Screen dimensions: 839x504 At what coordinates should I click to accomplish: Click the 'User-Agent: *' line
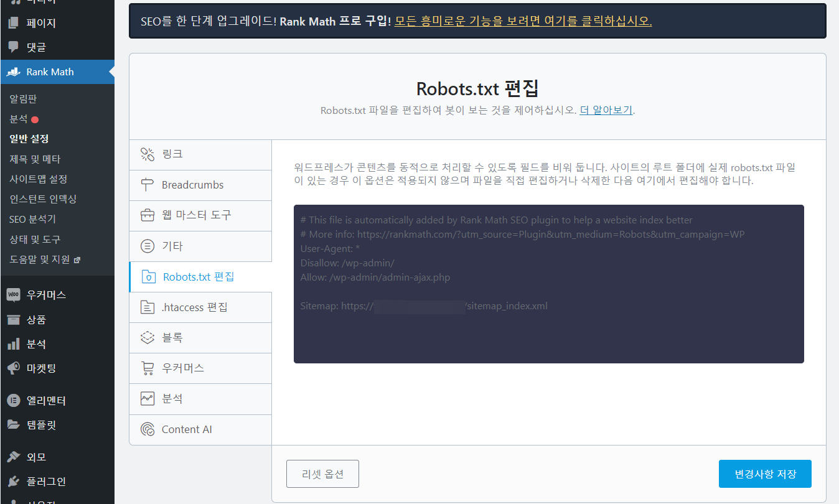coord(330,249)
